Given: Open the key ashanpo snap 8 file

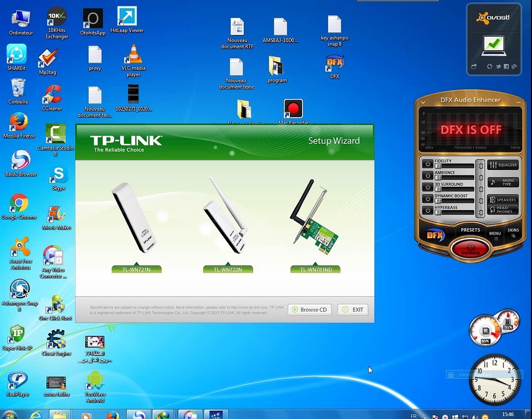Looking at the screenshot, I should [335, 31].
